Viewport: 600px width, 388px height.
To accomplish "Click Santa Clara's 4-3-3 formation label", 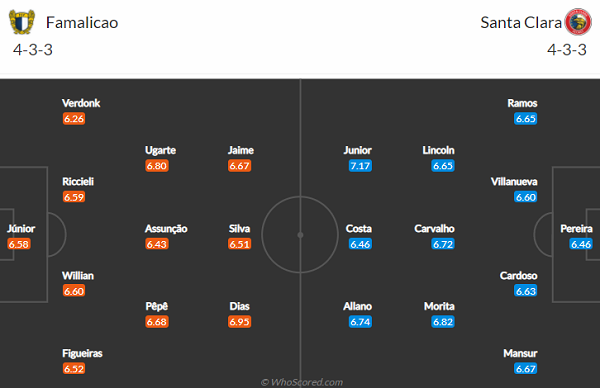I will click(x=567, y=50).
